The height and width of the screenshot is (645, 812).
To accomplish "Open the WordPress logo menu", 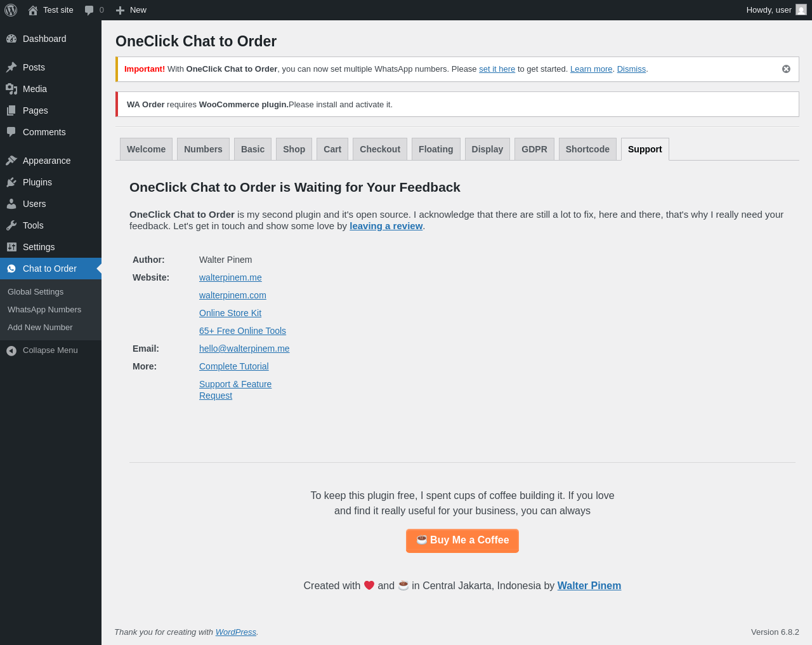I will [x=11, y=10].
